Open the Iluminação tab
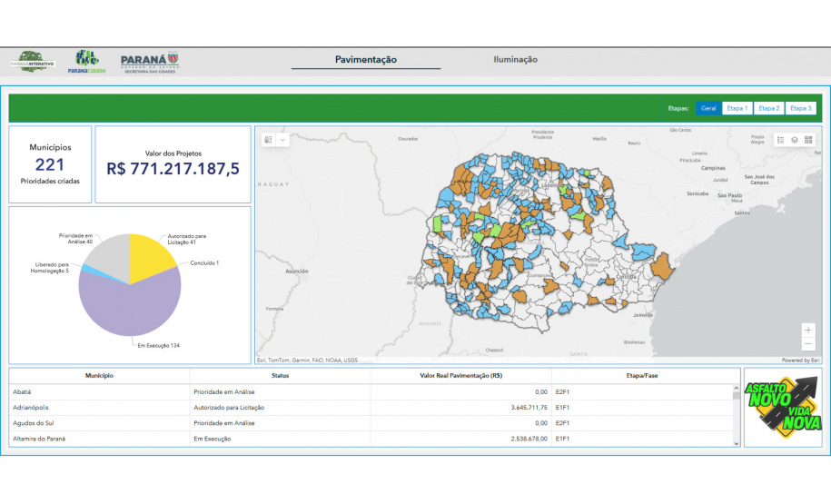Image resolution: width=831 pixels, height=504 pixels. tap(515, 59)
